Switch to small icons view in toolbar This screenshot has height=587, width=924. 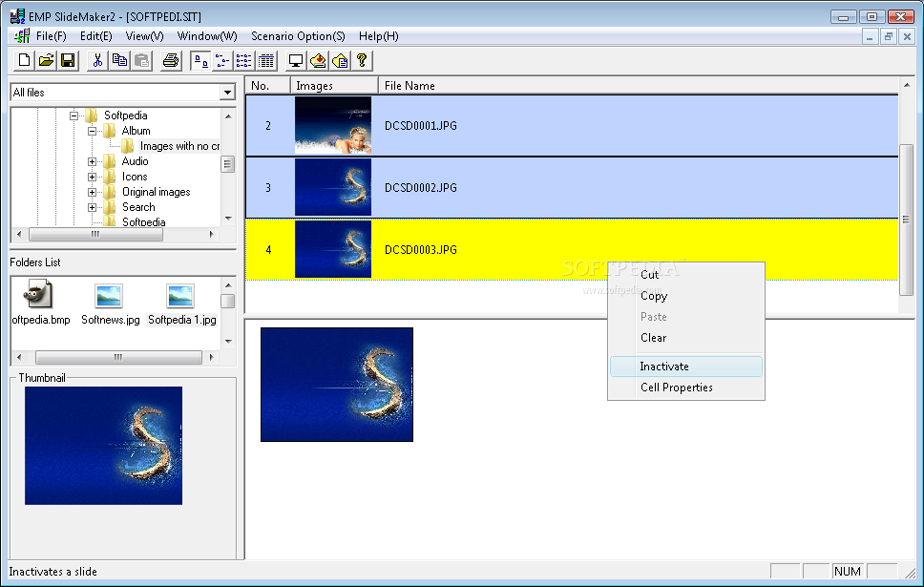222,61
